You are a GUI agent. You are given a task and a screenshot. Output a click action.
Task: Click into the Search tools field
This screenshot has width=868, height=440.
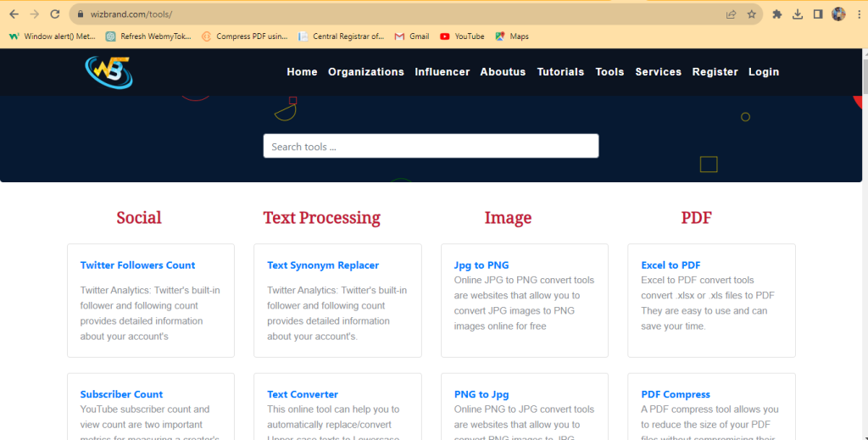[431, 147]
